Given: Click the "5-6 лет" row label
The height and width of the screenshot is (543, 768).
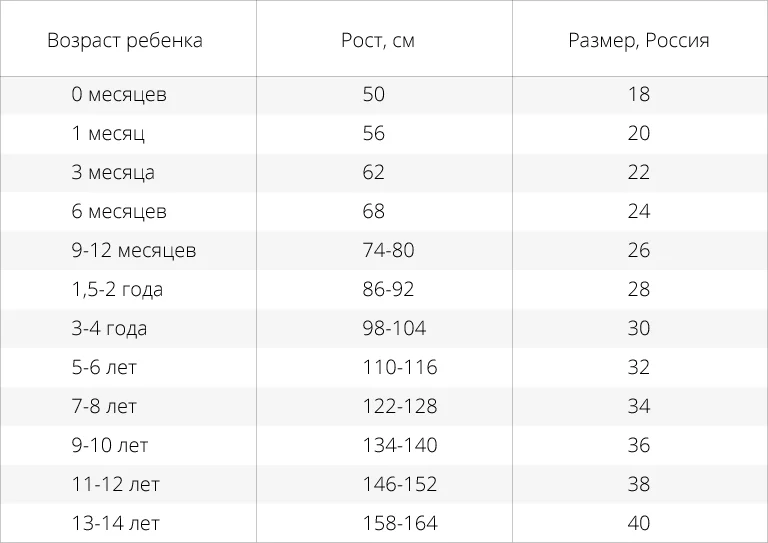Looking at the screenshot, I should [x=104, y=368].
